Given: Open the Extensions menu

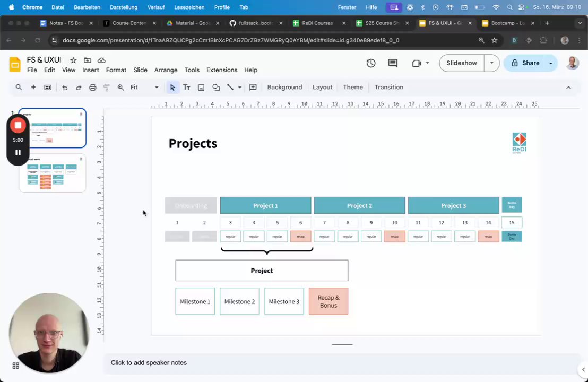Looking at the screenshot, I should [222, 70].
